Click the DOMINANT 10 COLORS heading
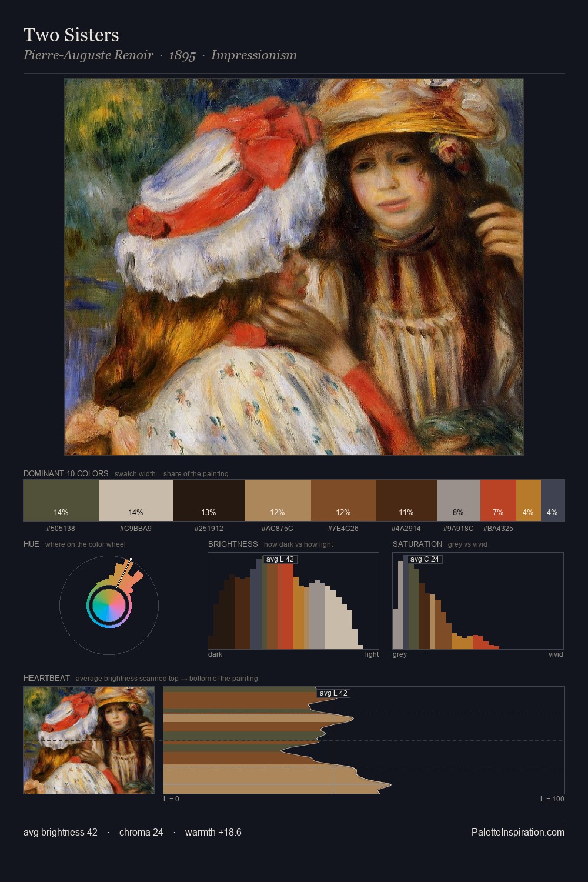The width and height of the screenshot is (588, 882). (x=66, y=473)
